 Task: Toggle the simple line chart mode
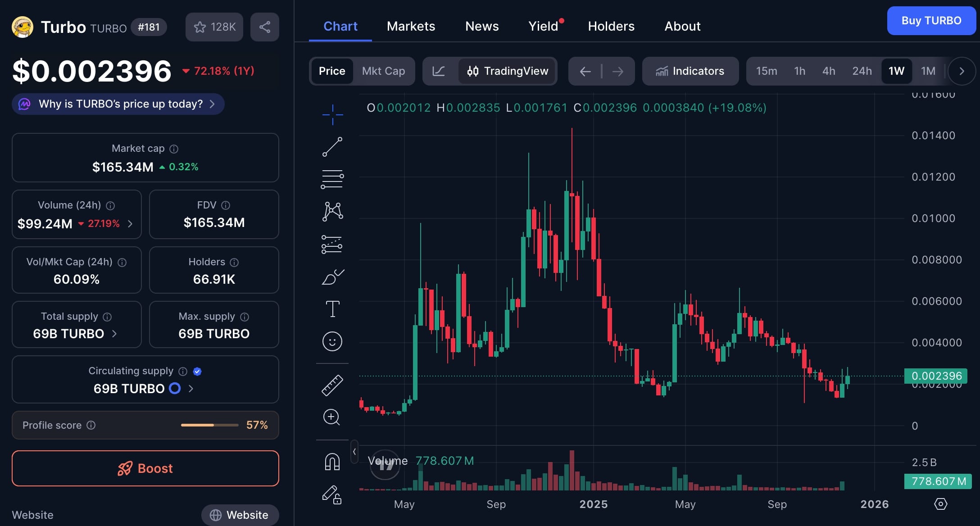(439, 71)
